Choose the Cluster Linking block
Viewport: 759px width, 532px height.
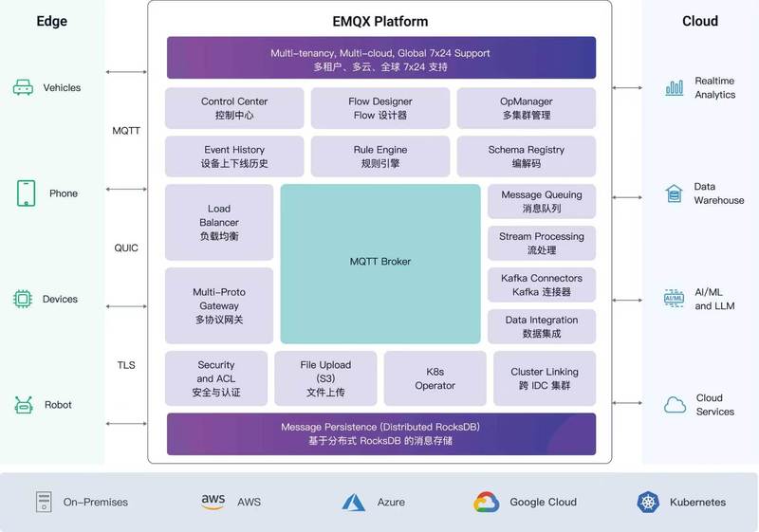545,378
